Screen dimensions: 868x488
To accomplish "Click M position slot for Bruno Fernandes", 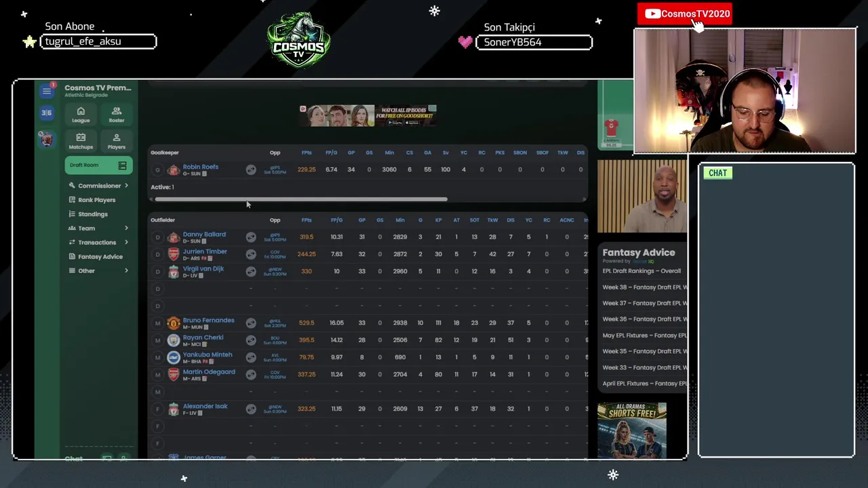I will click(x=157, y=323).
